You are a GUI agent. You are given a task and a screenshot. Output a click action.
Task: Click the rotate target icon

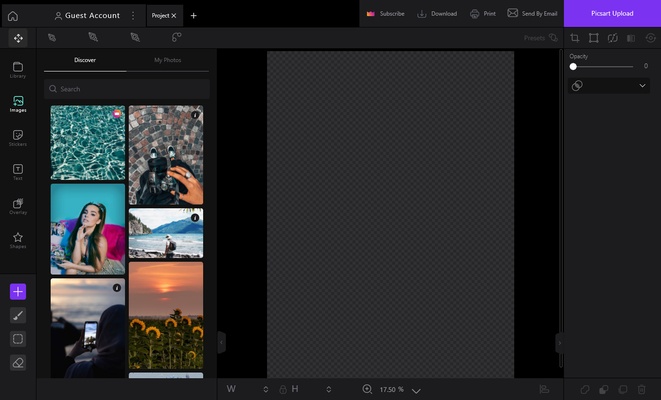(650, 38)
